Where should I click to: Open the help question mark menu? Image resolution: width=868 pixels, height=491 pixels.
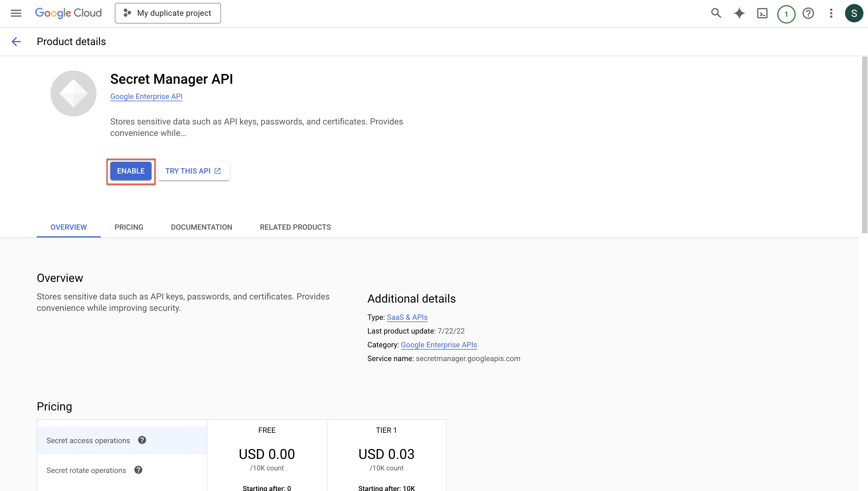pos(808,13)
